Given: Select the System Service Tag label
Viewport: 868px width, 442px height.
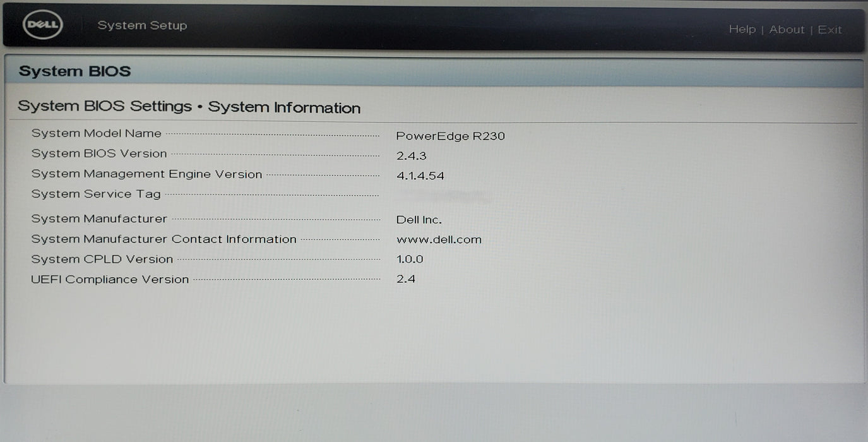Looking at the screenshot, I should (96, 194).
